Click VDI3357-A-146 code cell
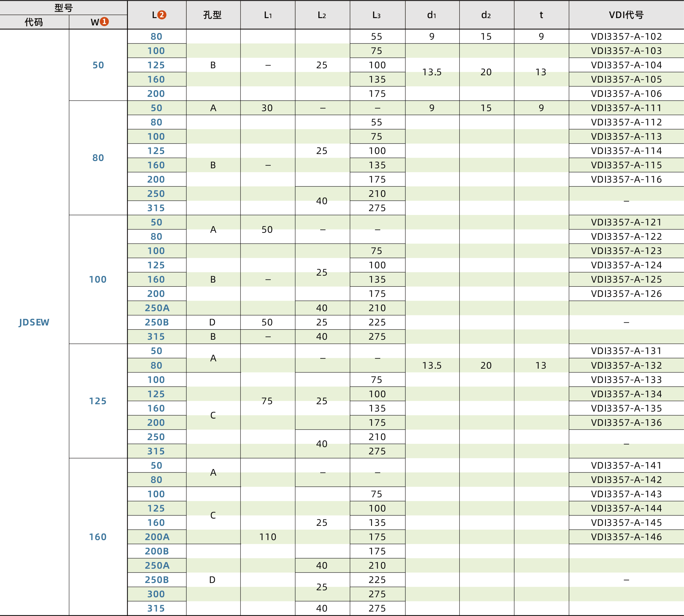The image size is (684, 616). coord(626,537)
